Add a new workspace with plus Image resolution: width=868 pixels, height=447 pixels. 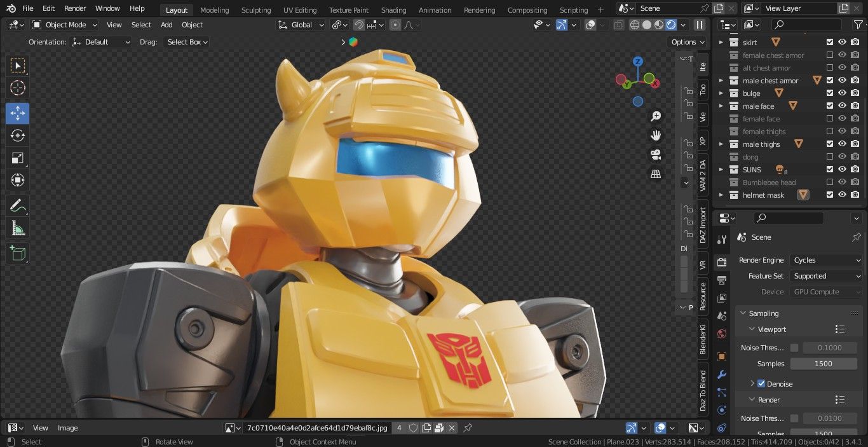pyautogui.click(x=600, y=10)
